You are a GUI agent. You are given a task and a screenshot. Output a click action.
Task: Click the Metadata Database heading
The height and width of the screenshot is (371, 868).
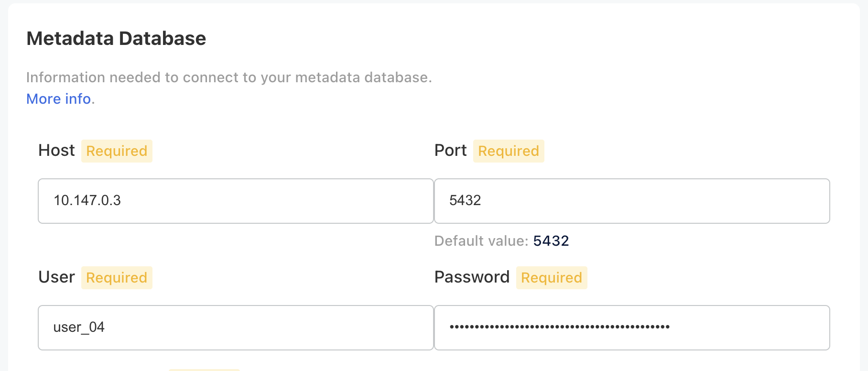tap(116, 39)
